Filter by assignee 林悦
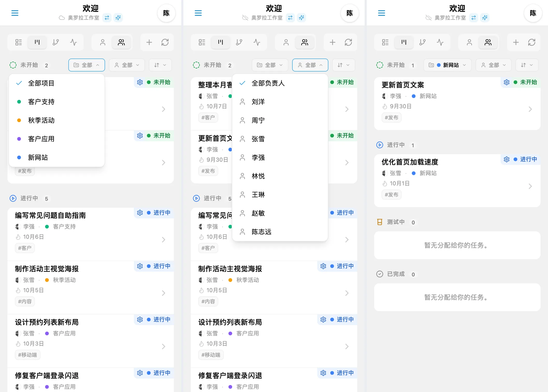Screen dimensions: 548x392 point(280,176)
